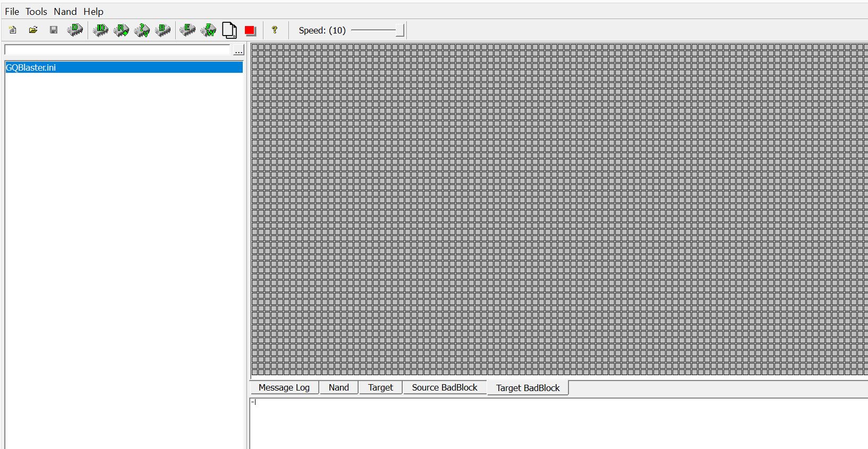Switch to the Source BadBlock tab
This screenshot has width=868, height=449.
[x=444, y=387]
